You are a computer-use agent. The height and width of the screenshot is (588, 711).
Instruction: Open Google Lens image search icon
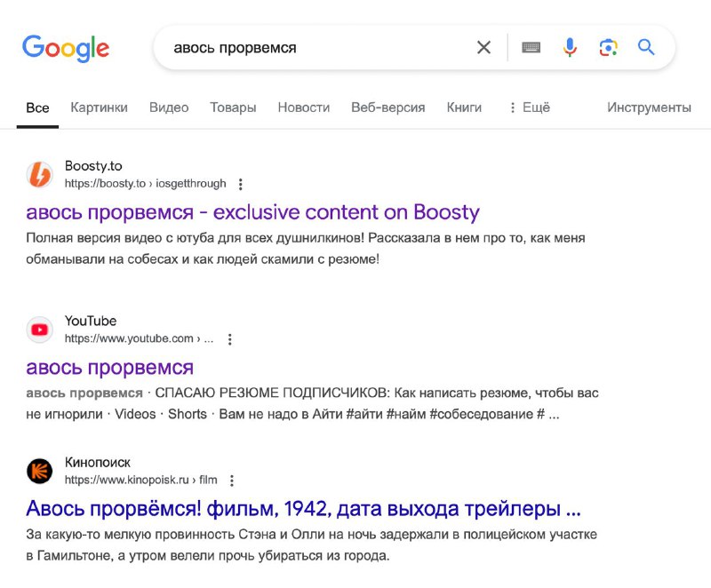coord(608,47)
